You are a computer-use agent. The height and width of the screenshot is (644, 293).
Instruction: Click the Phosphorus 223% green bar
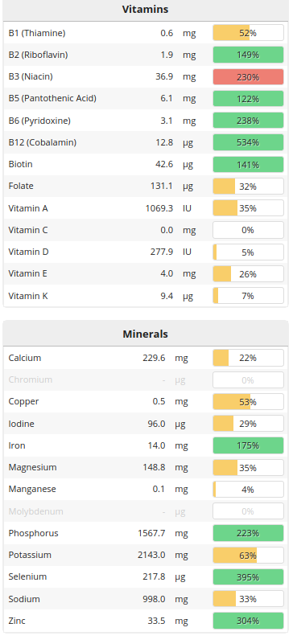(x=248, y=533)
